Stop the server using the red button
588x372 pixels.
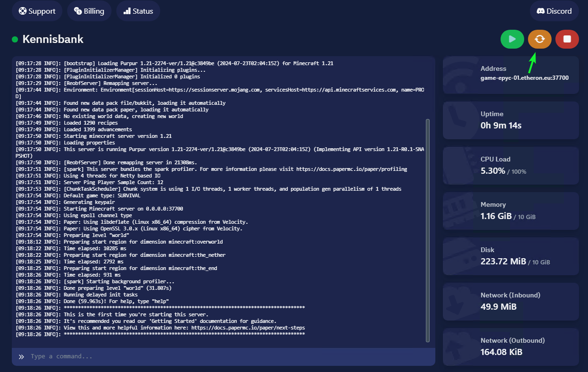tap(567, 39)
